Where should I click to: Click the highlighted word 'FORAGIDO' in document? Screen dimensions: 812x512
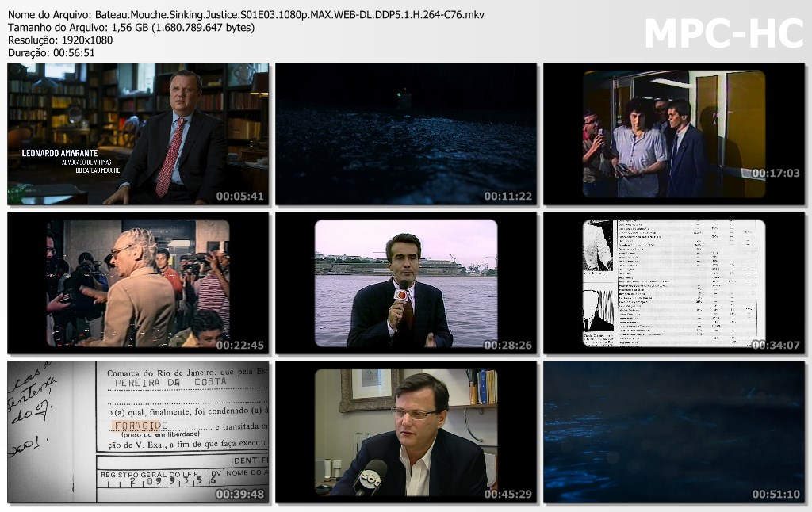pyautogui.click(x=141, y=426)
